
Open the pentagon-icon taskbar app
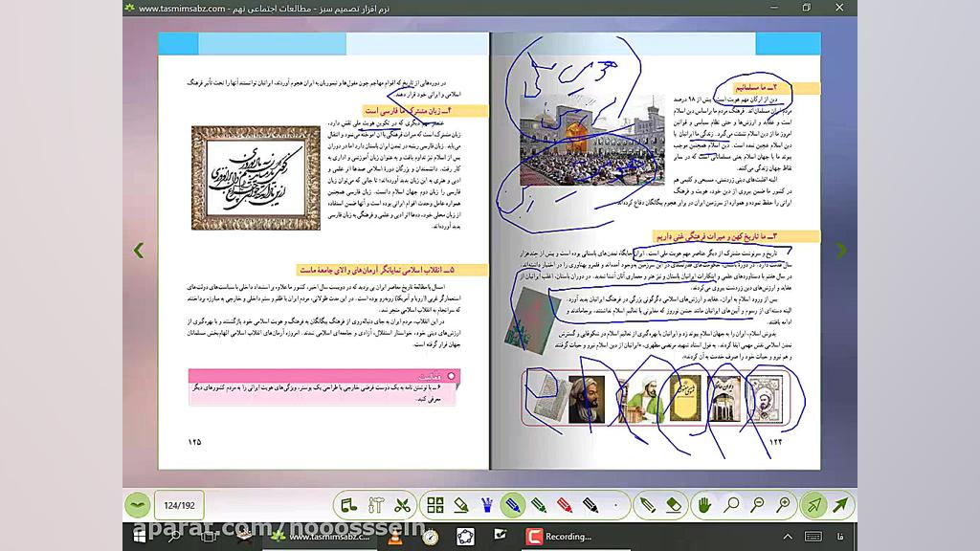(x=465, y=536)
